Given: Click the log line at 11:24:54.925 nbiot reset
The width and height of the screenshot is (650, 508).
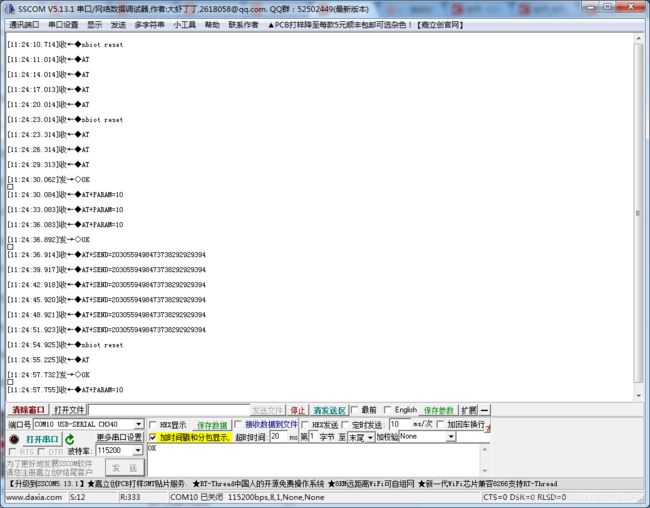Looking at the screenshot, I should [65, 345].
